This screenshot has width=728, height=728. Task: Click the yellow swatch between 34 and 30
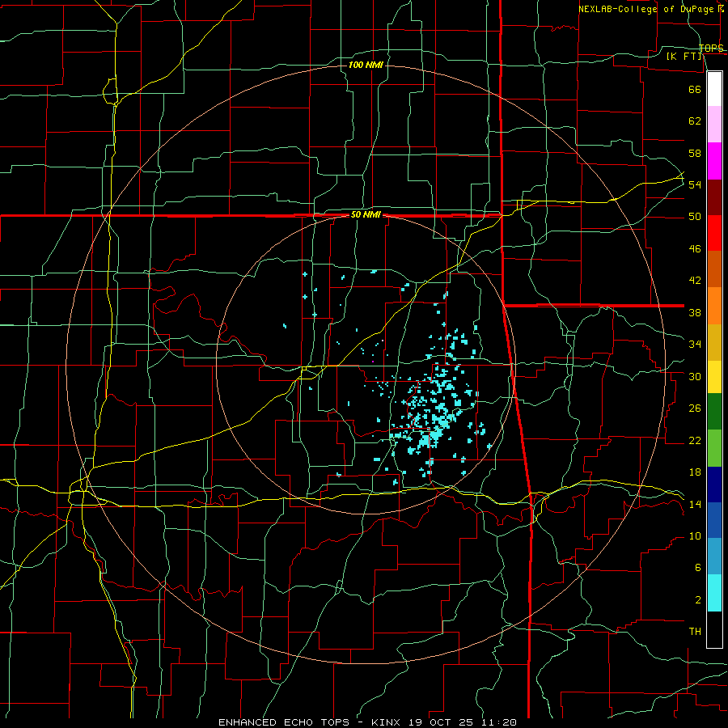(x=714, y=377)
